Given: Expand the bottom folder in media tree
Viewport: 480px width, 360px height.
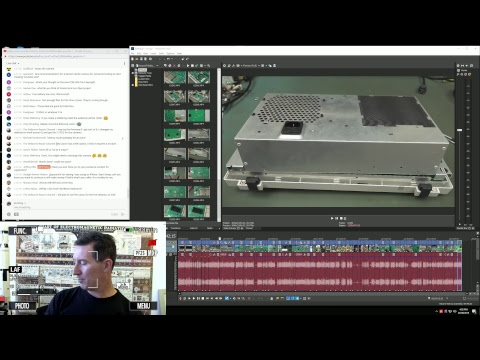Looking at the screenshot, I should [x=133, y=85].
